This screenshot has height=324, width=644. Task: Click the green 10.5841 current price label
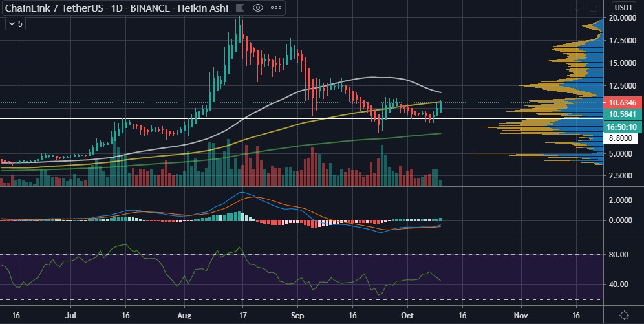[x=623, y=114]
